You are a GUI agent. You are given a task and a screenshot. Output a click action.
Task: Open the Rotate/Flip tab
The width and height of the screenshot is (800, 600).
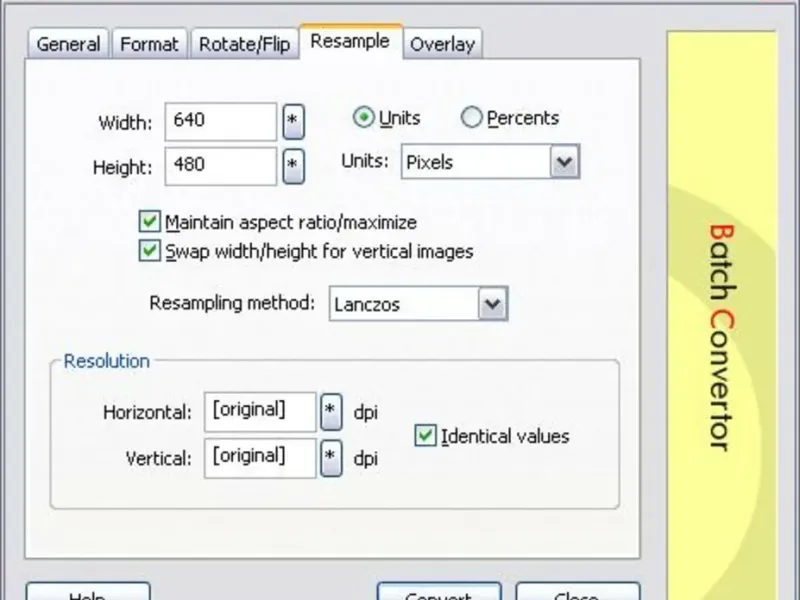click(x=244, y=44)
